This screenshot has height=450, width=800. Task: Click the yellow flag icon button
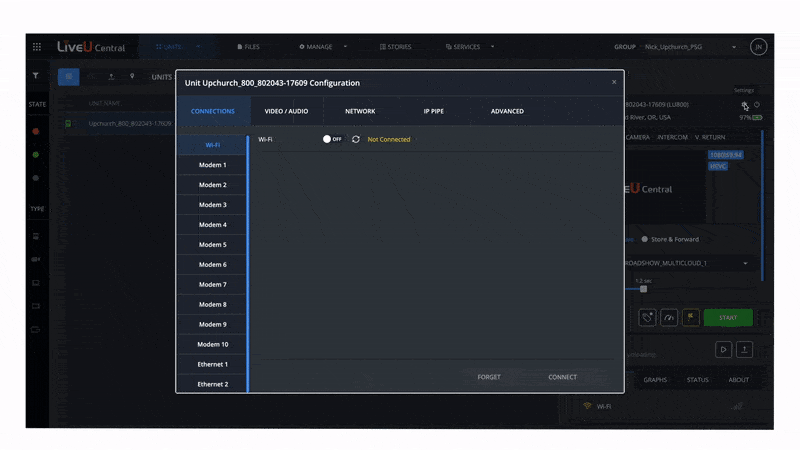pos(690,317)
